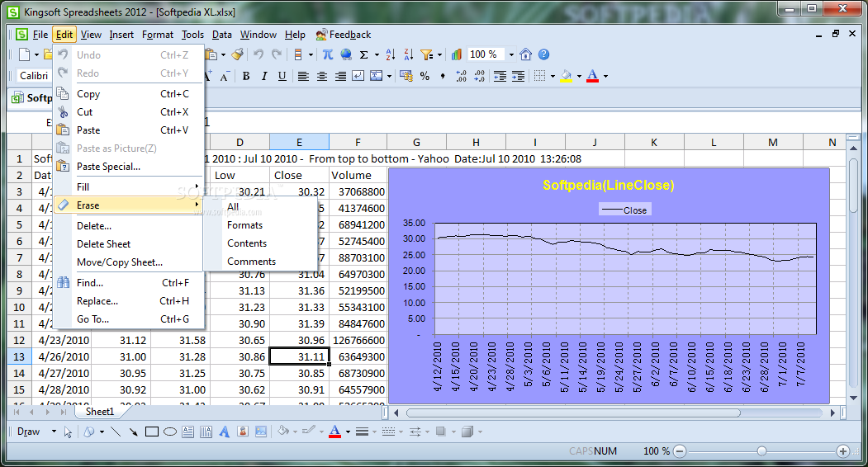Screen dimensions: 868x467
Task: Expand the AutoSum dropdown arrow
Action: pos(377,54)
